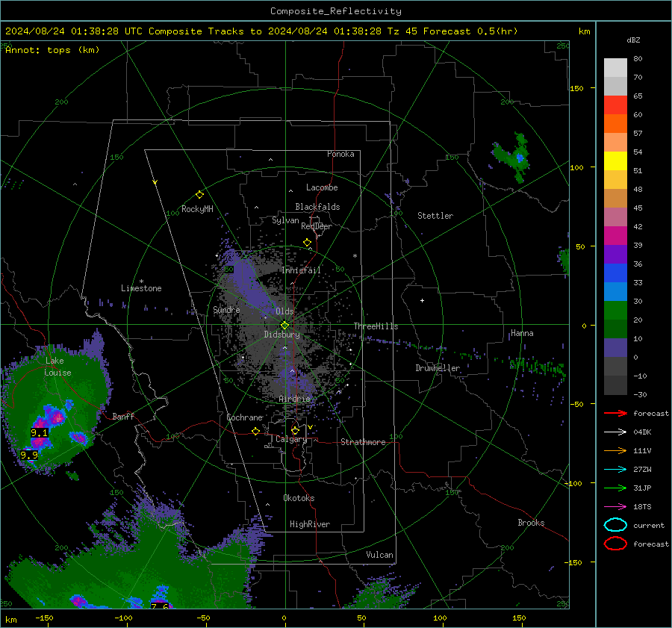The height and width of the screenshot is (628, 672).
Task: Click the RedDeer city label
Action: coord(317,226)
